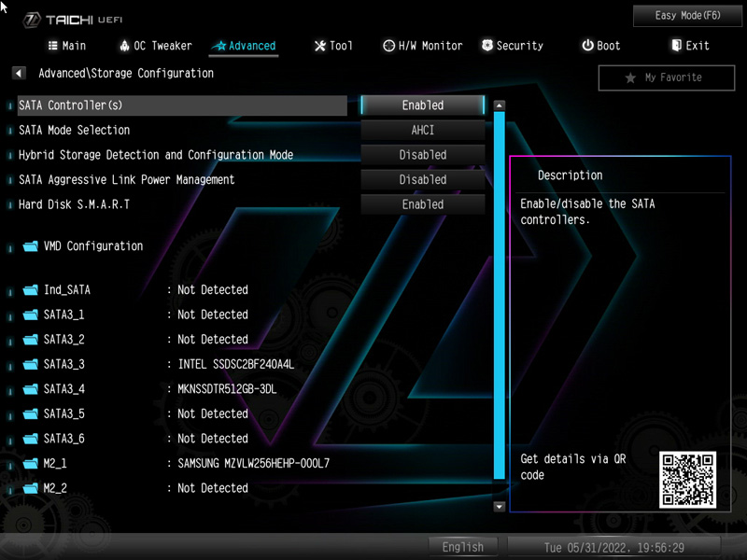This screenshot has width=747, height=560.
Task: Click the SATA3_5 folder icon
Action: [x=31, y=413]
